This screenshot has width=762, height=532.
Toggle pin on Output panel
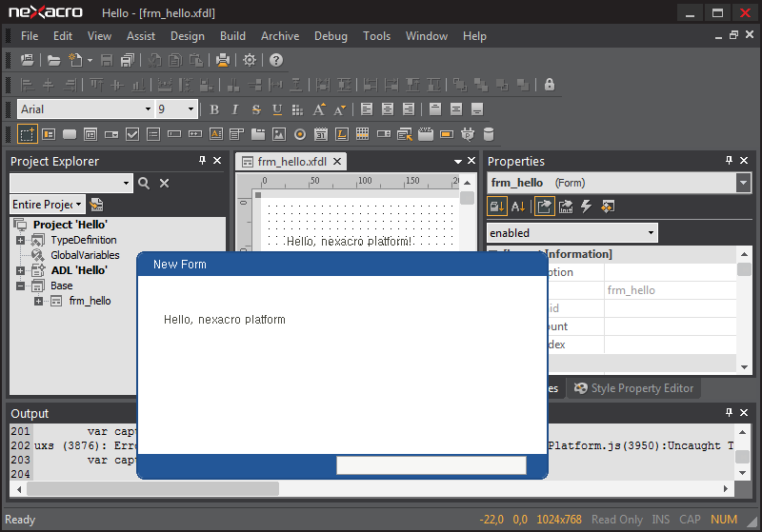(729, 412)
